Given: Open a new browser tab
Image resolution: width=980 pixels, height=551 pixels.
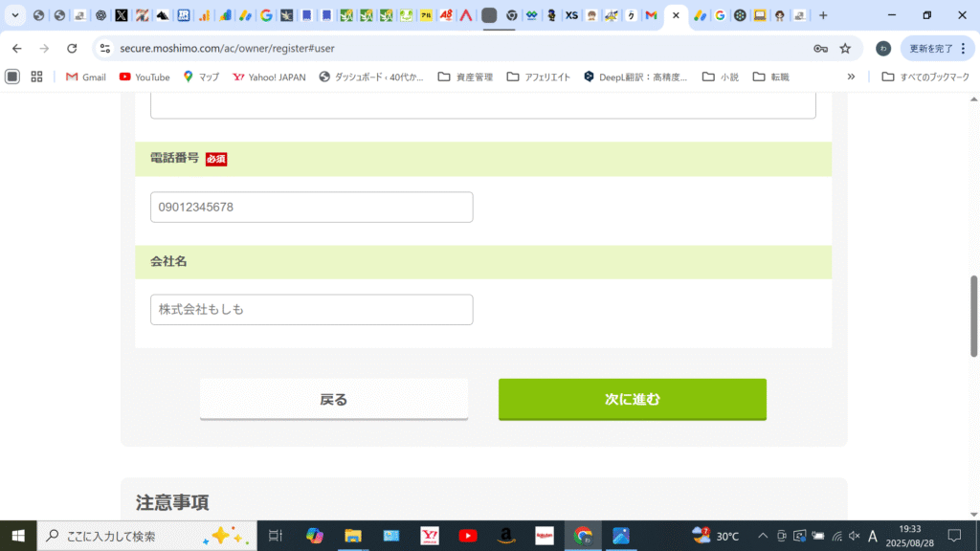Looking at the screenshot, I should pos(823,15).
